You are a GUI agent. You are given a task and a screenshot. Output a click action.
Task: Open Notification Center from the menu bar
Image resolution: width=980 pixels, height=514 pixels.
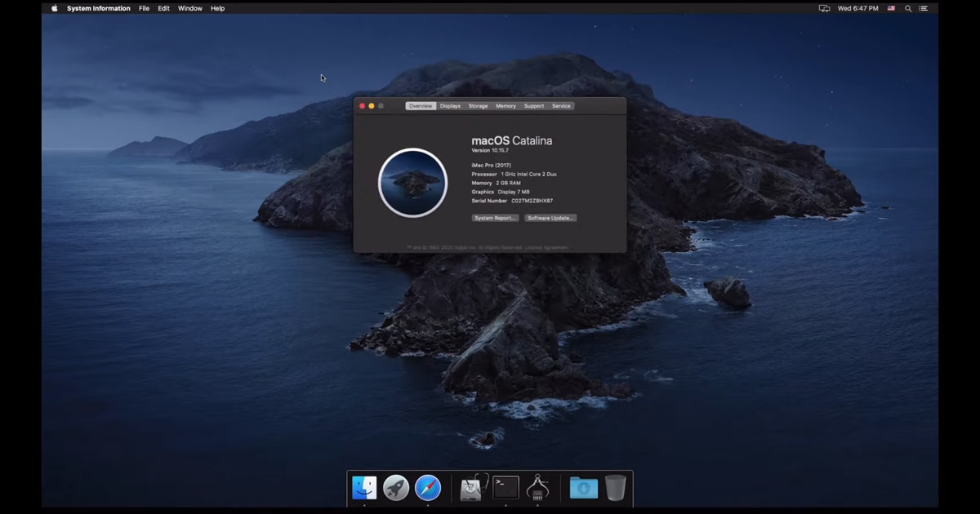pos(924,8)
